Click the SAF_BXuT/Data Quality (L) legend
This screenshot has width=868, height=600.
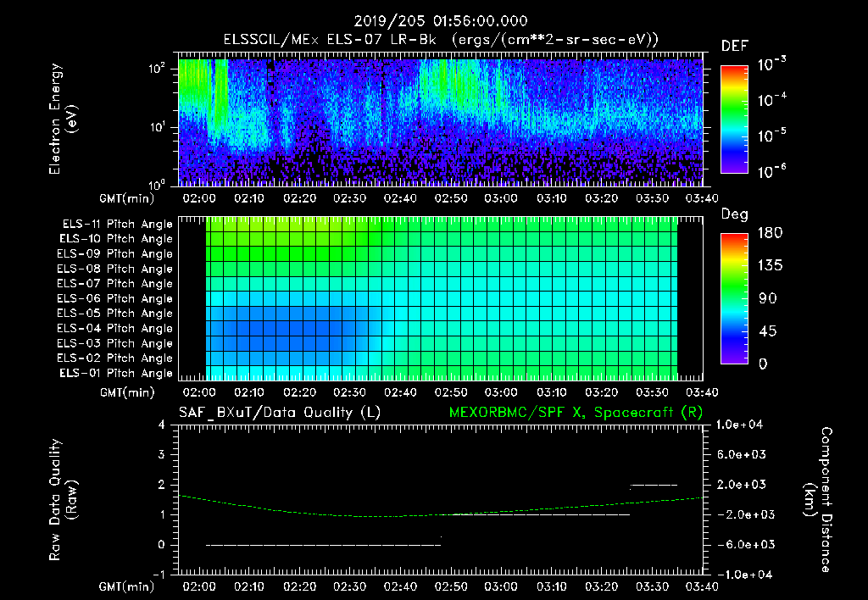coord(280,413)
